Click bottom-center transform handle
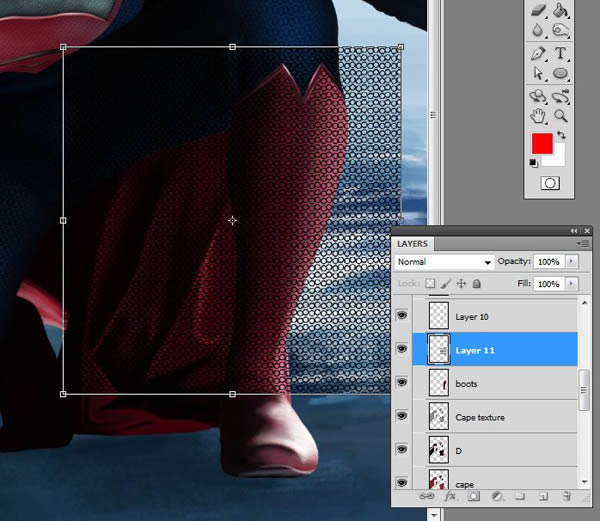This screenshot has height=521, width=600. tap(232, 394)
